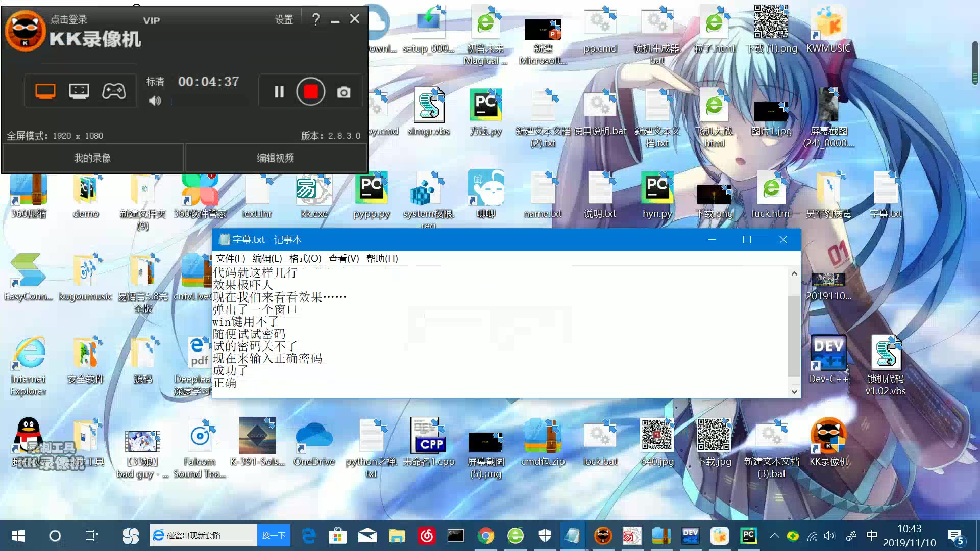Image resolution: width=980 pixels, height=551 pixels.
Task: Open Notepad 帮助(H) menu
Action: click(x=382, y=259)
